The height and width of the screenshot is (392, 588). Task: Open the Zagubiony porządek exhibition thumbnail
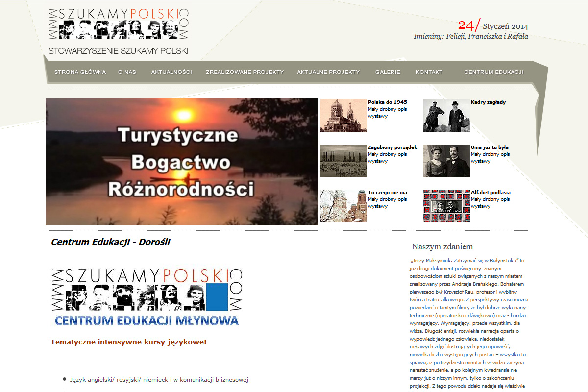pyautogui.click(x=343, y=161)
